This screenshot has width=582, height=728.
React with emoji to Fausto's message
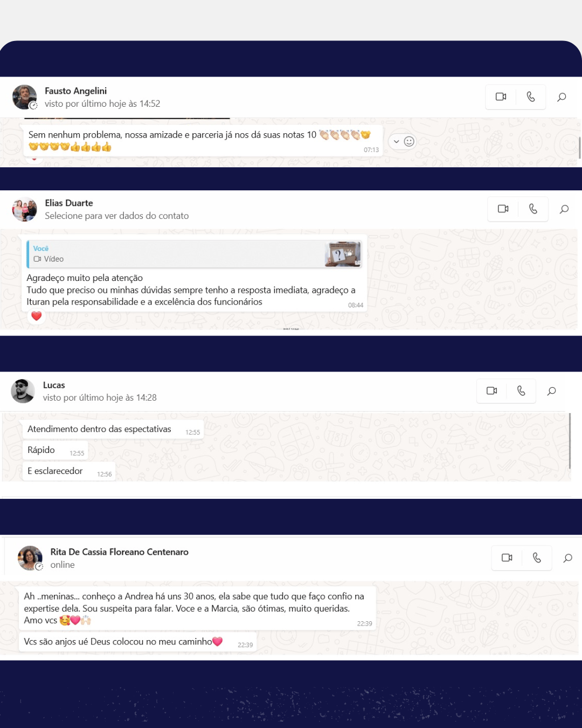point(409,141)
